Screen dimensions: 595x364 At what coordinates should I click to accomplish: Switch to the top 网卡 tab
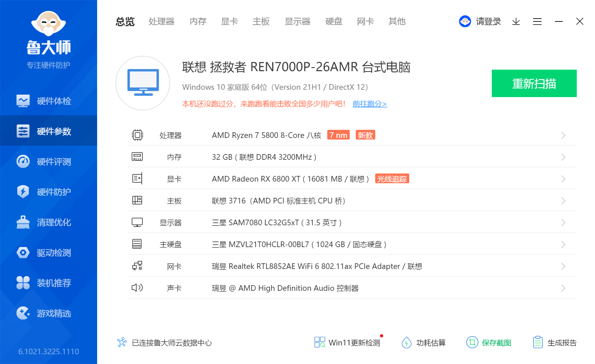[x=365, y=21]
